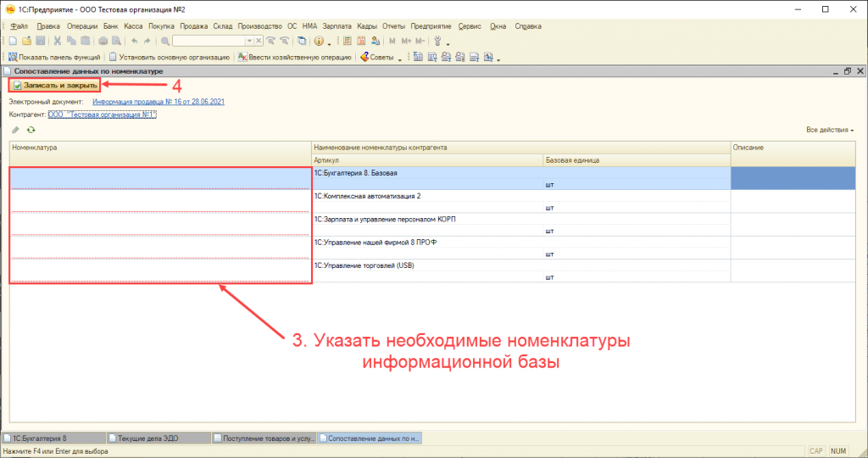Click Показать панель функций button
868x458 pixels.
tap(54, 57)
